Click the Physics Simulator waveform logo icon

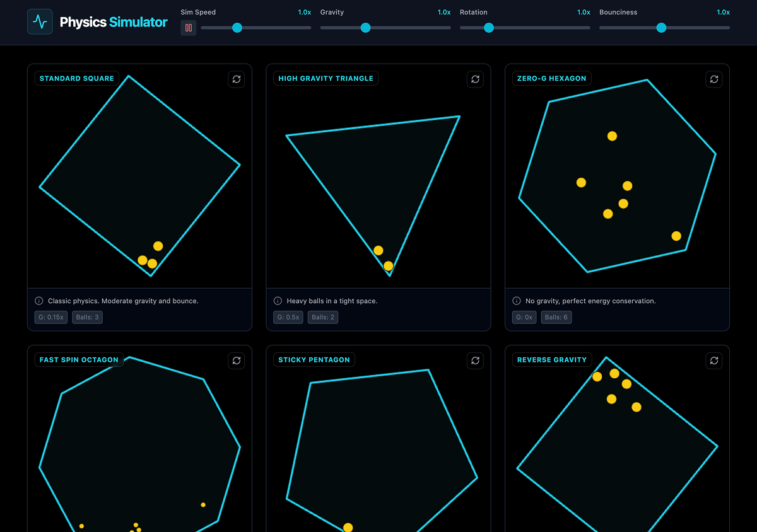(40, 22)
